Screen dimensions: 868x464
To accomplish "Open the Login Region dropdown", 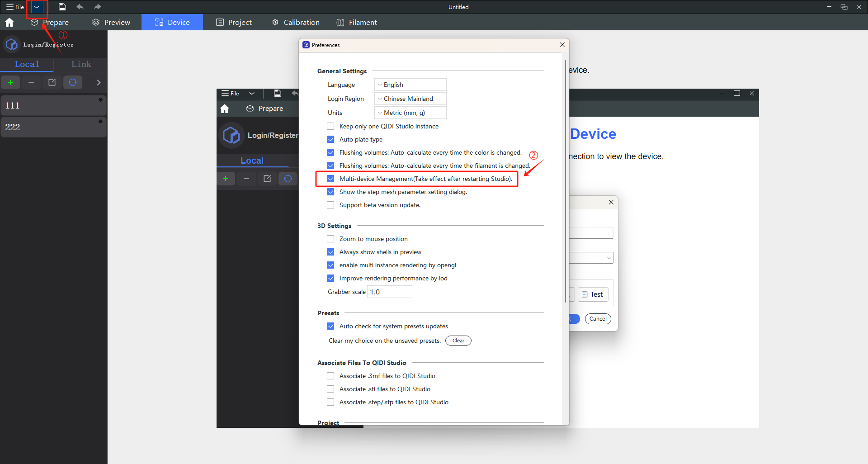I will pos(410,99).
